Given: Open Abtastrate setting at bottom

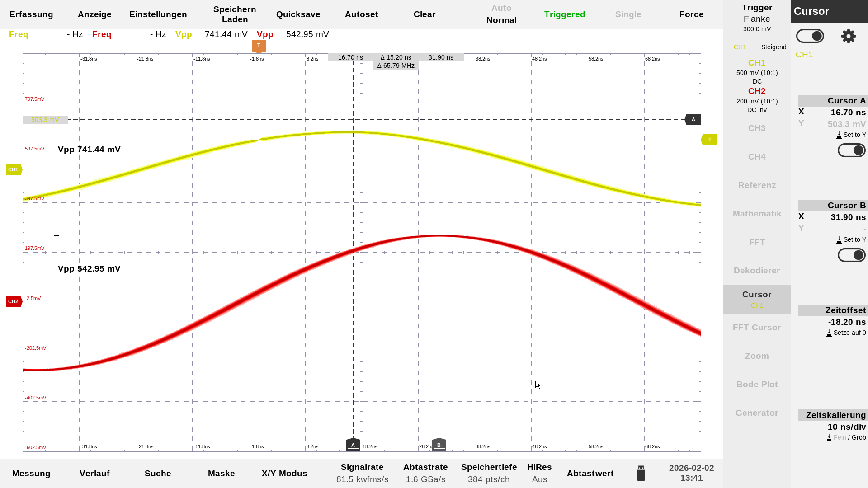Looking at the screenshot, I should 425,473.
